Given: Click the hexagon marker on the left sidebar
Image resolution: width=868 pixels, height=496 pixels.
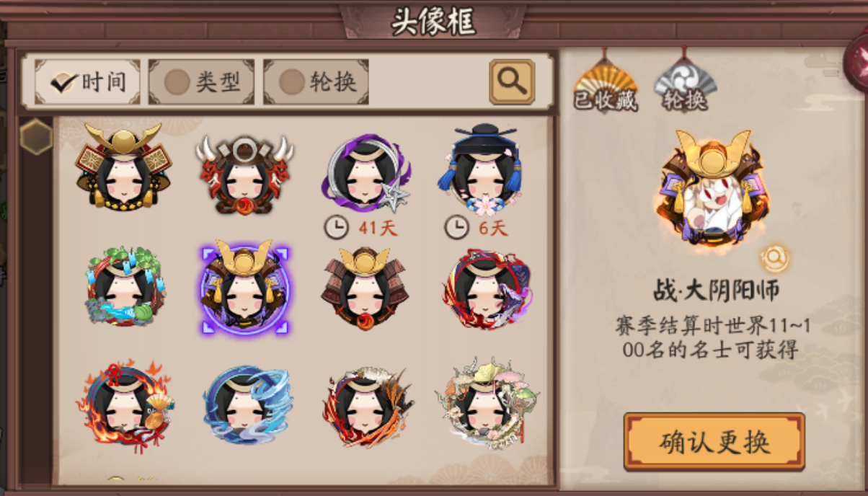Looking at the screenshot, I should (35, 137).
